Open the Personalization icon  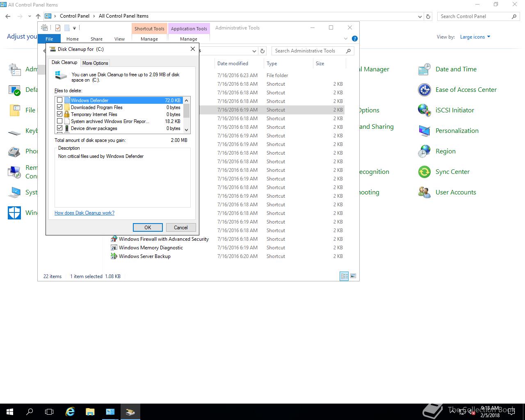click(x=425, y=131)
